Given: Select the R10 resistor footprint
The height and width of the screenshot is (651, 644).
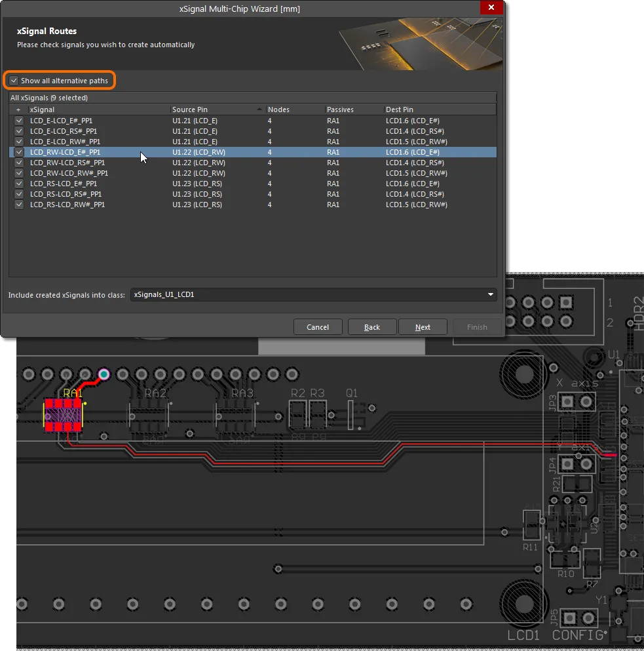Looking at the screenshot, I should [565, 559].
